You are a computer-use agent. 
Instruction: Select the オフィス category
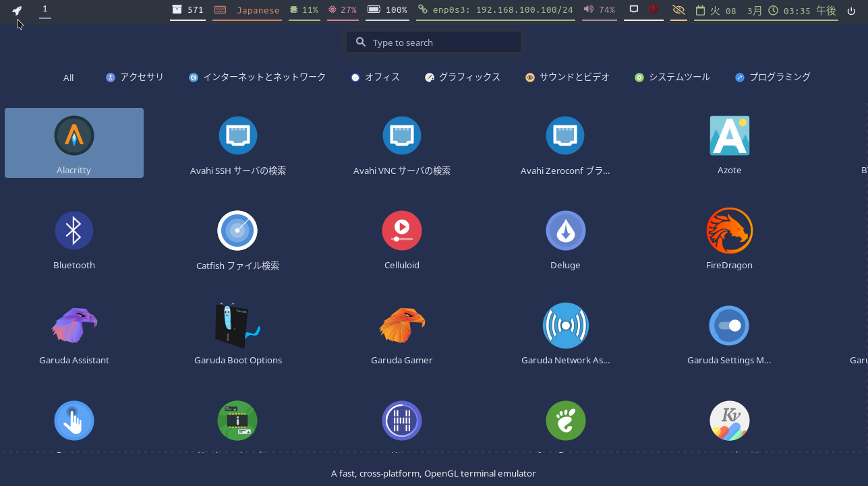[376, 78]
